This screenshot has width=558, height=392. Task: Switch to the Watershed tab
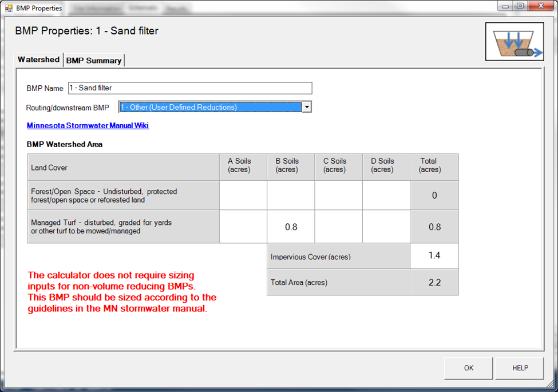[x=38, y=60]
